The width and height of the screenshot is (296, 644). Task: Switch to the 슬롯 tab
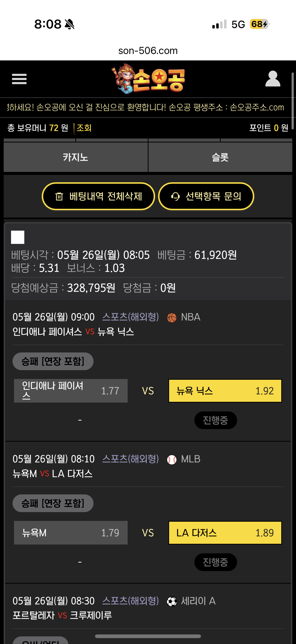220,157
